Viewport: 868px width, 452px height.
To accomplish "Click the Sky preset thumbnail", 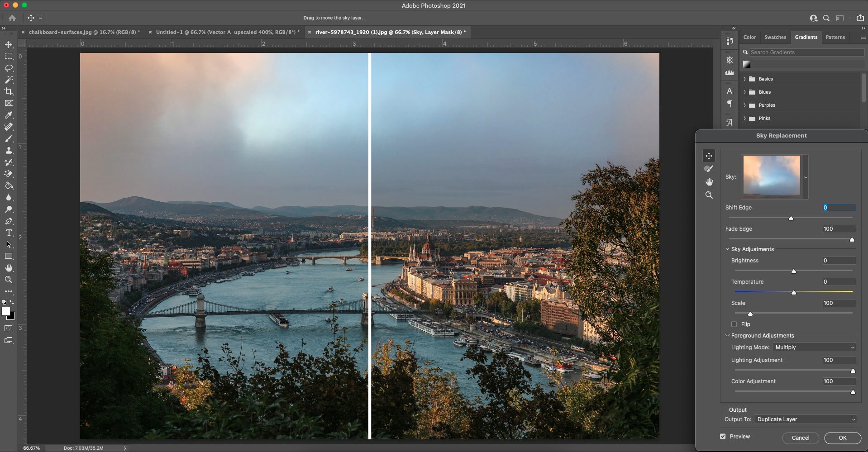I will (772, 176).
